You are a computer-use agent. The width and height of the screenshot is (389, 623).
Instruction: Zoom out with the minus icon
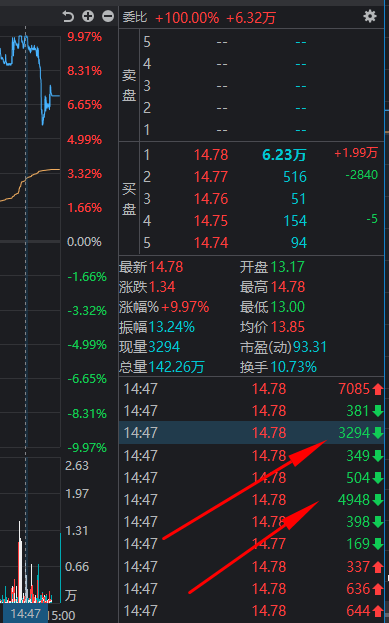[x=108, y=16]
